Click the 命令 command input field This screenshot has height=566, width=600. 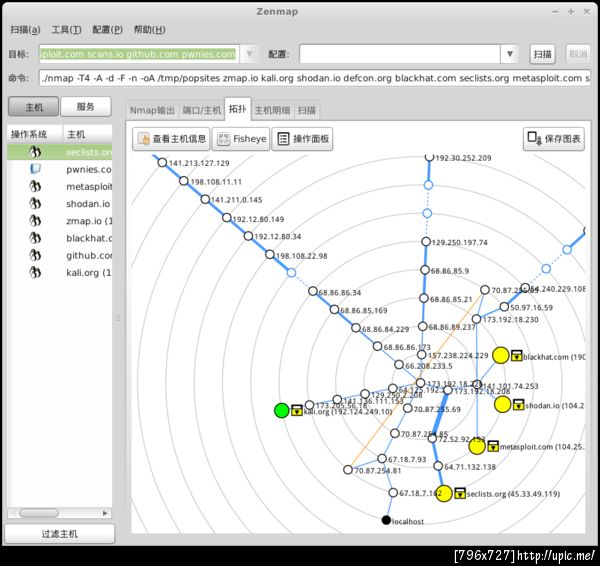(315, 78)
